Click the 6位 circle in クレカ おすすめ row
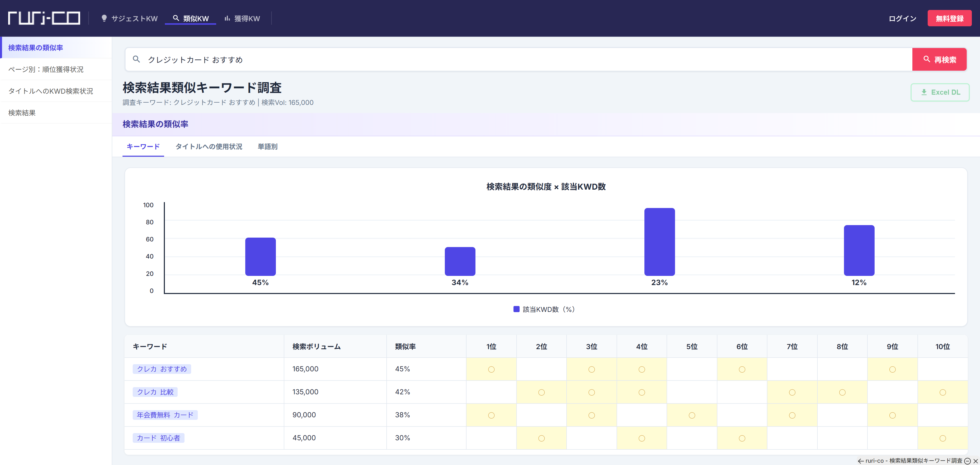This screenshot has height=465, width=980. [742, 369]
